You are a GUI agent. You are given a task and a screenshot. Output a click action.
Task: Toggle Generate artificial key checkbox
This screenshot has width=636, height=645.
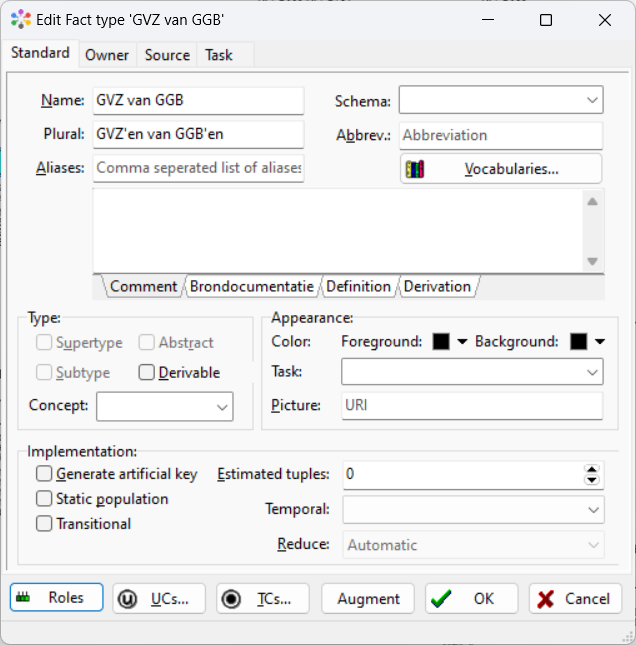pyautogui.click(x=44, y=474)
